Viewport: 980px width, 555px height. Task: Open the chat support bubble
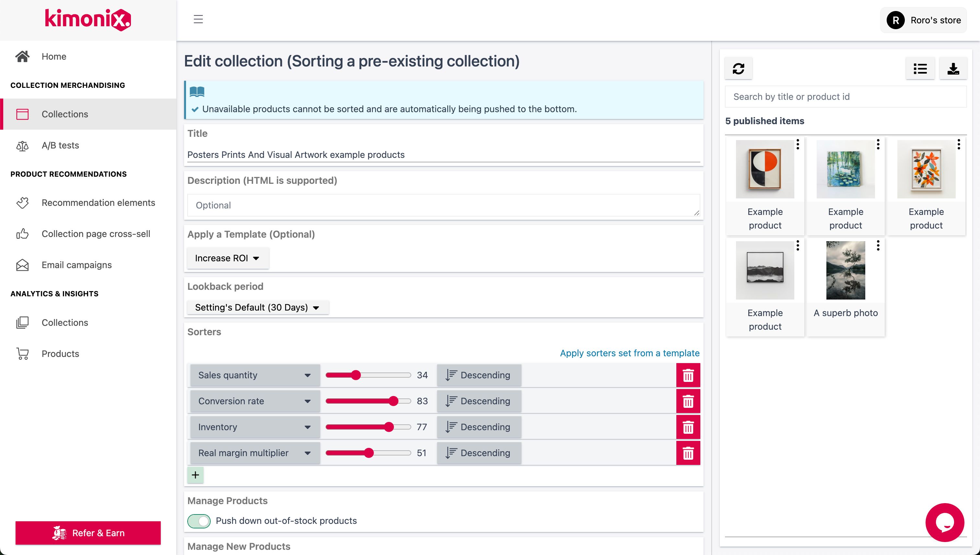945,522
